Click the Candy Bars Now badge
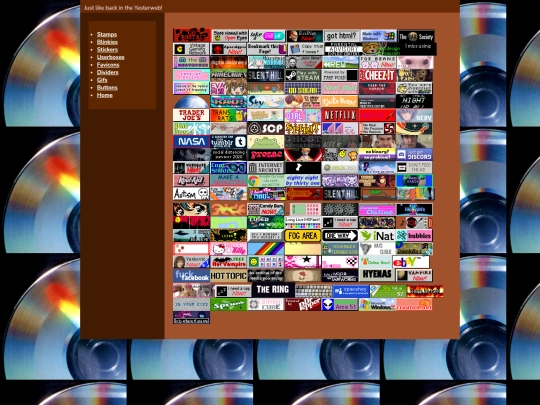Image resolution: width=540 pixels, height=405 pixels. point(266,209)
